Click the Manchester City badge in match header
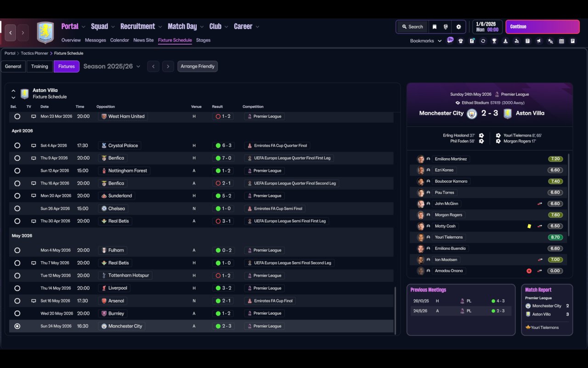This screenshot has width=588, height=368. point(472,114)
